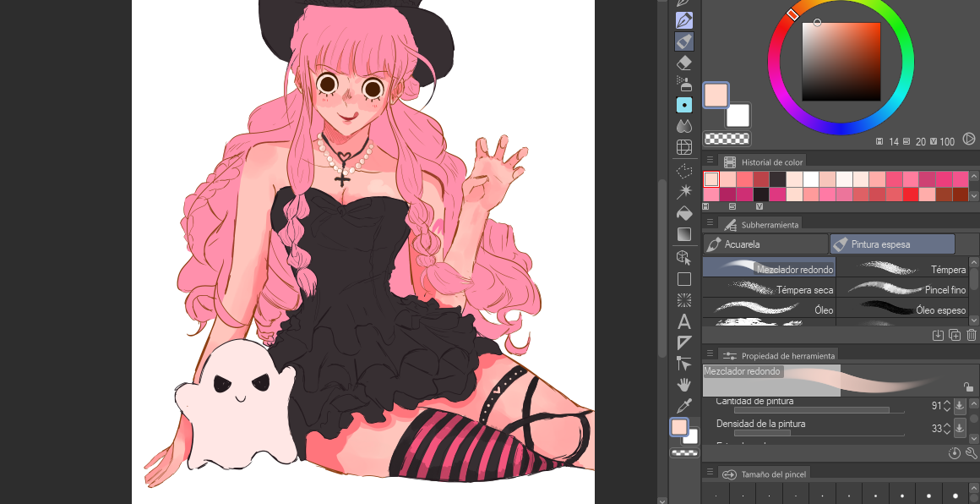
Task: Switch color wheel mode with play icon
Action: (x=969, y=139)
